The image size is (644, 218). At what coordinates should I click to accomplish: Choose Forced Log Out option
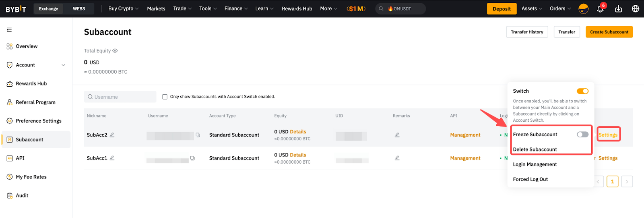[x=530, y=179]
